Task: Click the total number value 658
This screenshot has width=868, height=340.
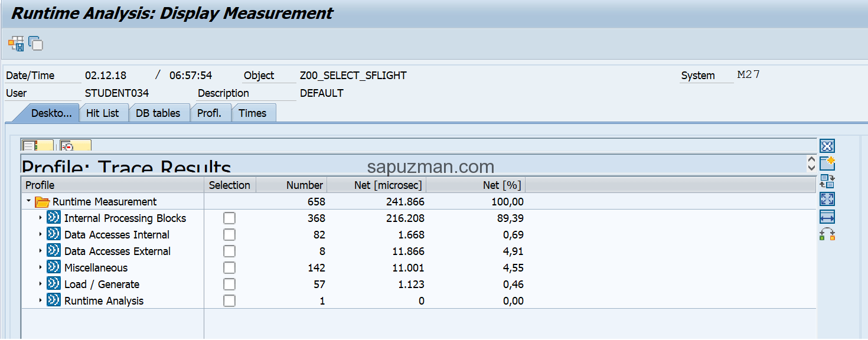Action: point(316,202)
